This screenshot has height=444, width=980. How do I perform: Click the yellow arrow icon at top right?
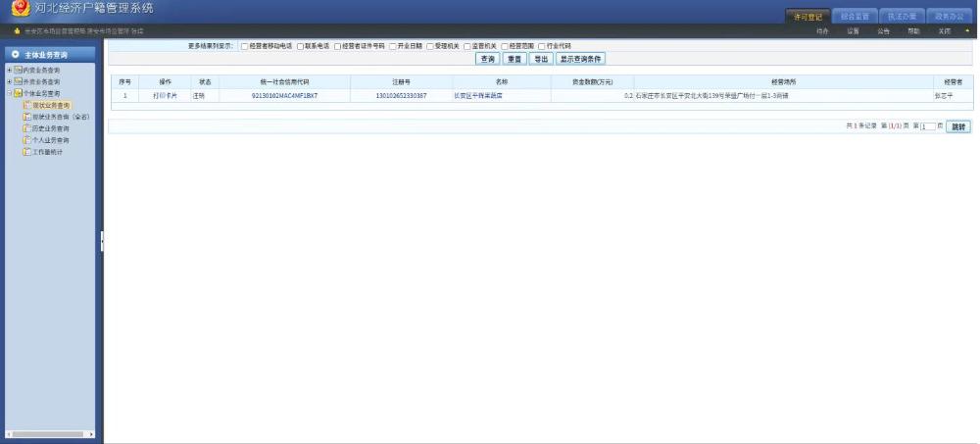coord(968,31)
